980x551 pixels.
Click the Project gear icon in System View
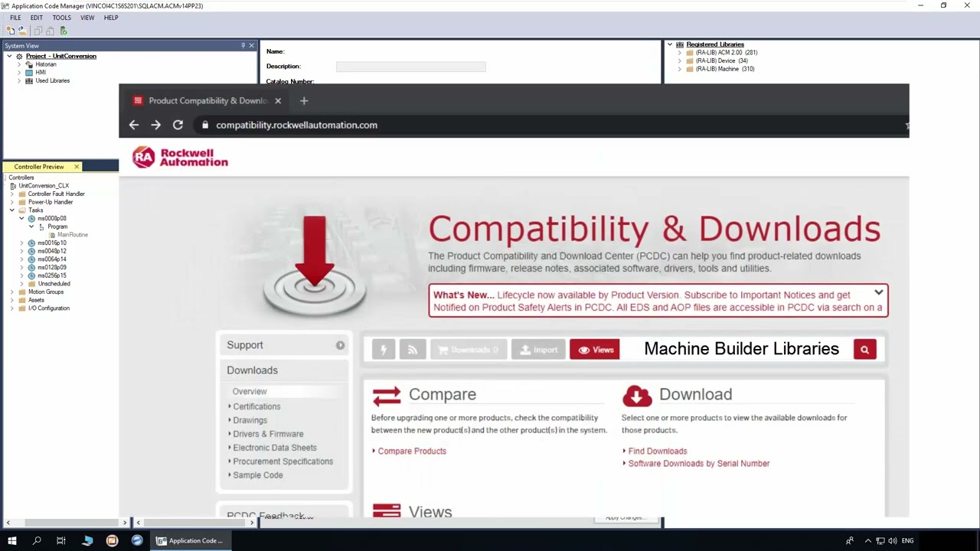tap(20, 57)
